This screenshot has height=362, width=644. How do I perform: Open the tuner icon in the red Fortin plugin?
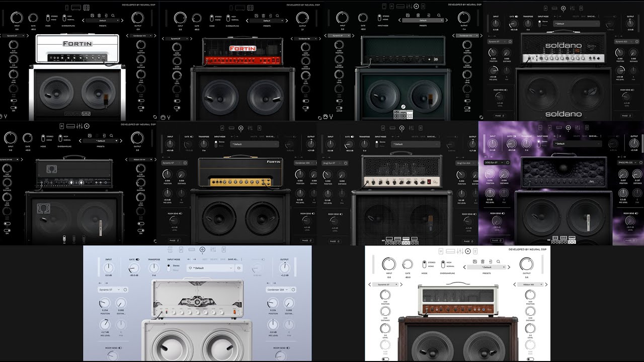tap(169, 117)
